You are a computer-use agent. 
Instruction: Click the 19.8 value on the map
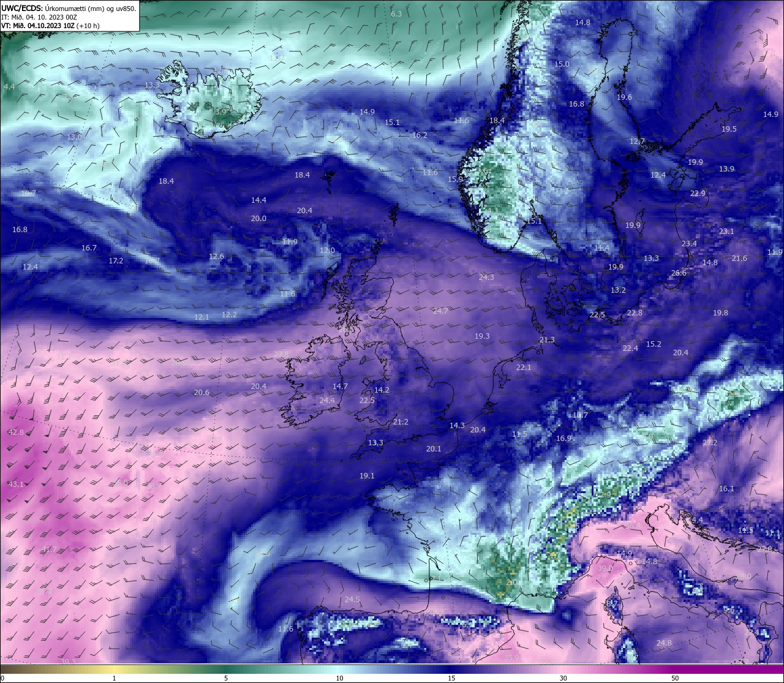[720, 312]
